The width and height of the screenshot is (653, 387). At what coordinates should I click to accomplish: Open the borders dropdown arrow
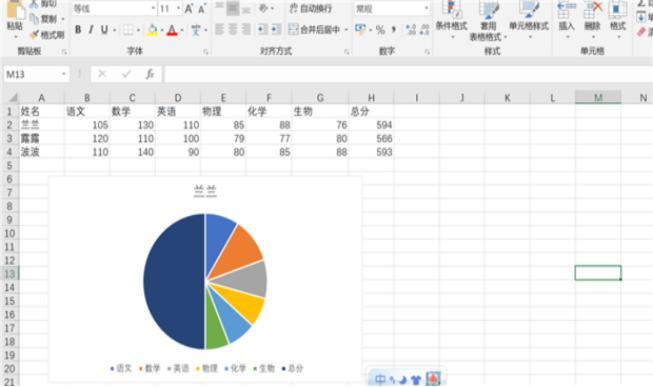click(139, 30)
